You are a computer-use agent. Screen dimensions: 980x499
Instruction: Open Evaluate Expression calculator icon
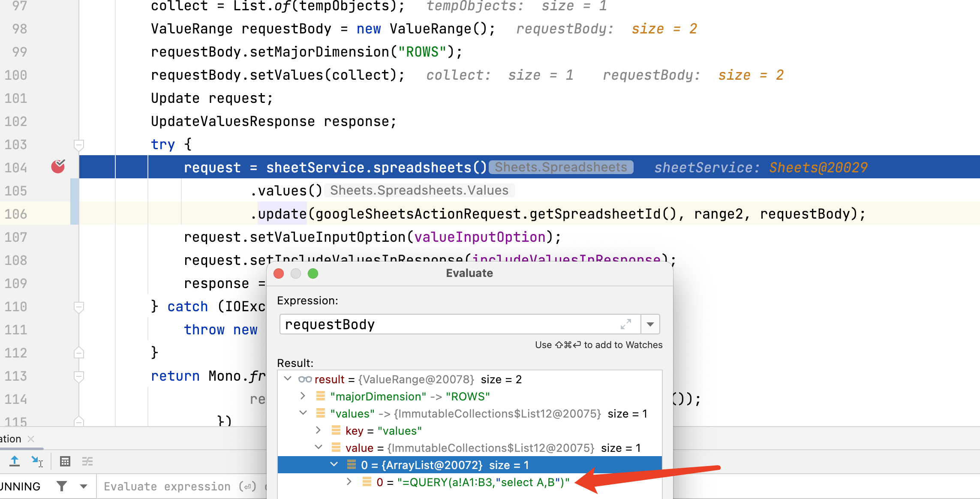(65, 461)
